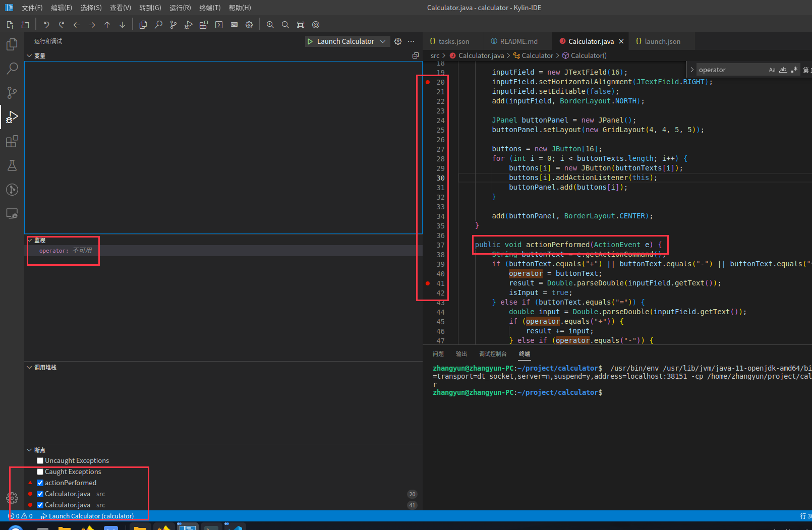Open search from the top toolbar magnifier

(158, 25)
